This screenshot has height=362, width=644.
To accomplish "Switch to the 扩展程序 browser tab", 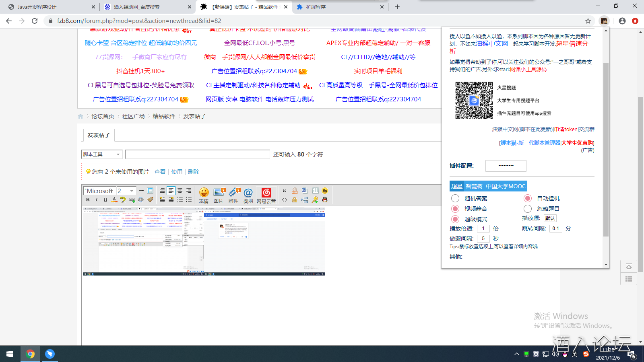I will [x=338, y=7].
